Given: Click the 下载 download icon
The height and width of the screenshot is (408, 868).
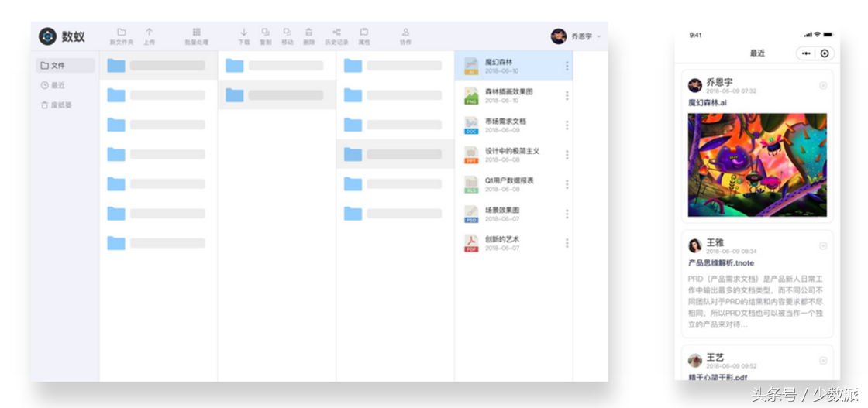Looking at the screenshot, I should pos(243,32).
